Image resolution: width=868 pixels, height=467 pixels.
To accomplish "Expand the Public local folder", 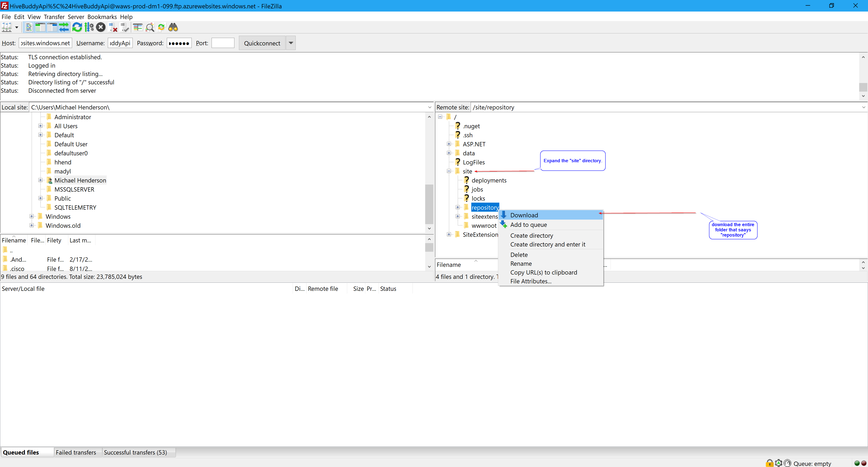I will point(40,198).
